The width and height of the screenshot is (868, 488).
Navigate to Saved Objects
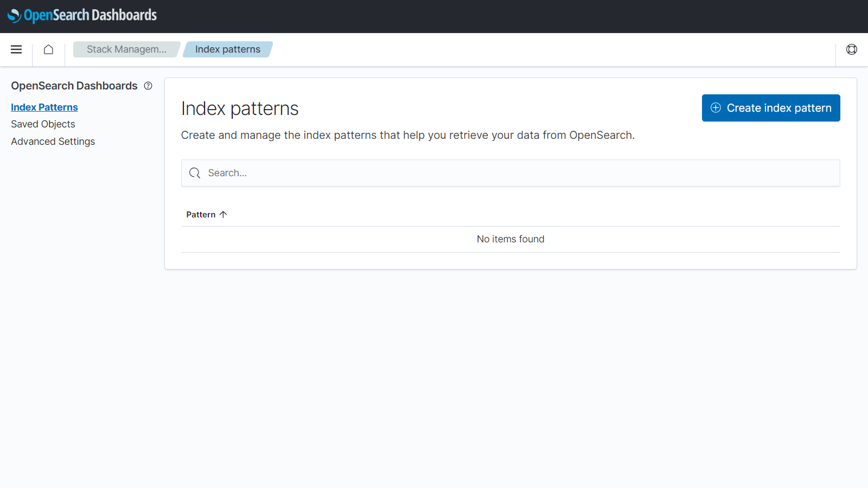click(x=43, y=124)
